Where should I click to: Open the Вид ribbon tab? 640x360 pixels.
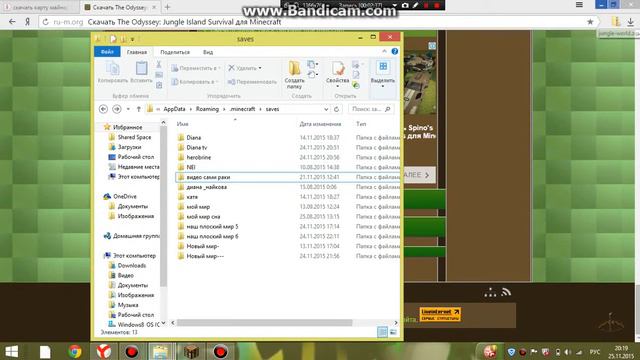click(208, 52)
